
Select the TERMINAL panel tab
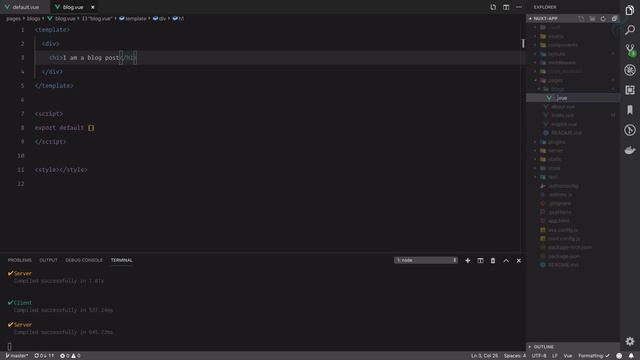point(122,260)
